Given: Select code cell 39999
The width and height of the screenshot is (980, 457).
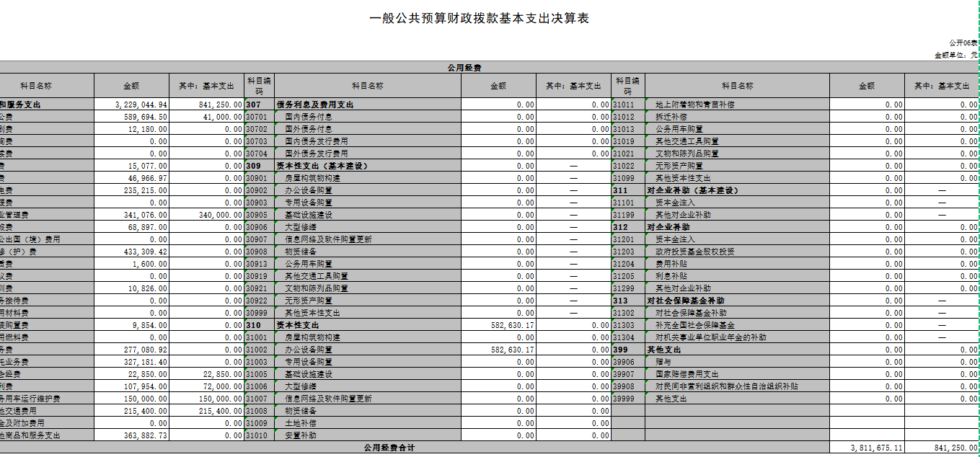Looking at the screenshot, I should [627, 399].
